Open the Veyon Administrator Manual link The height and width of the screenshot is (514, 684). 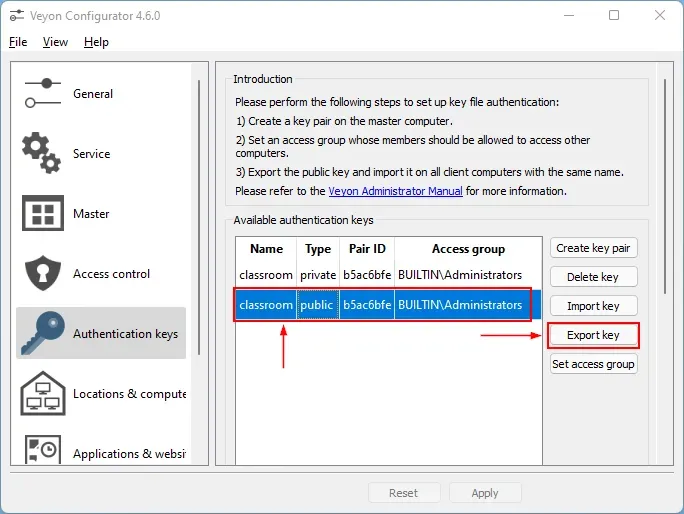(396, 191)
